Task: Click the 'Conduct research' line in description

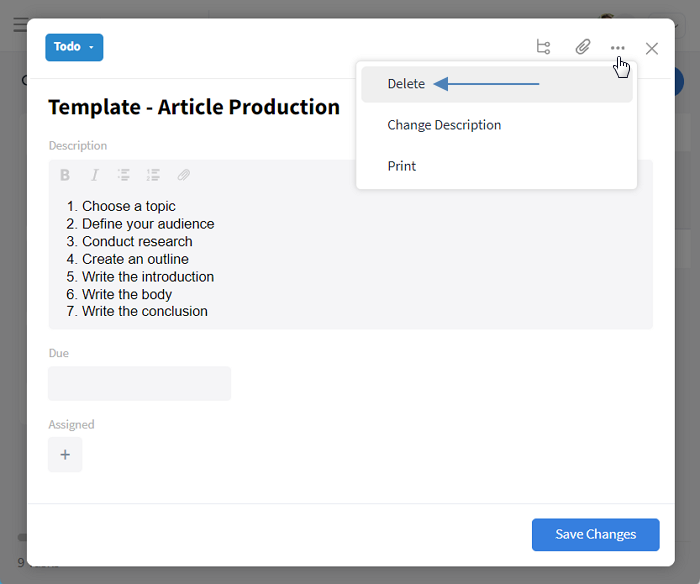Action: [x=137, y=242]
